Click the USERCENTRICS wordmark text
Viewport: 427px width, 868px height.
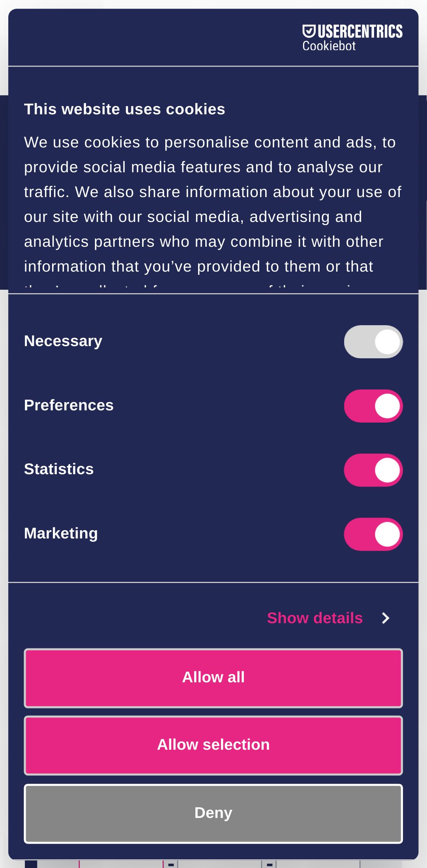(x=360, y=32)
